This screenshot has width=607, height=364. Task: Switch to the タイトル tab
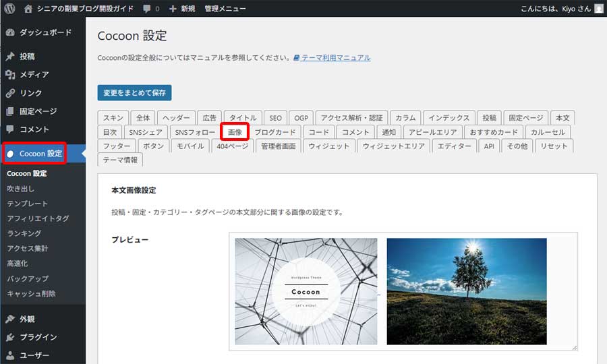click(243, 117)
